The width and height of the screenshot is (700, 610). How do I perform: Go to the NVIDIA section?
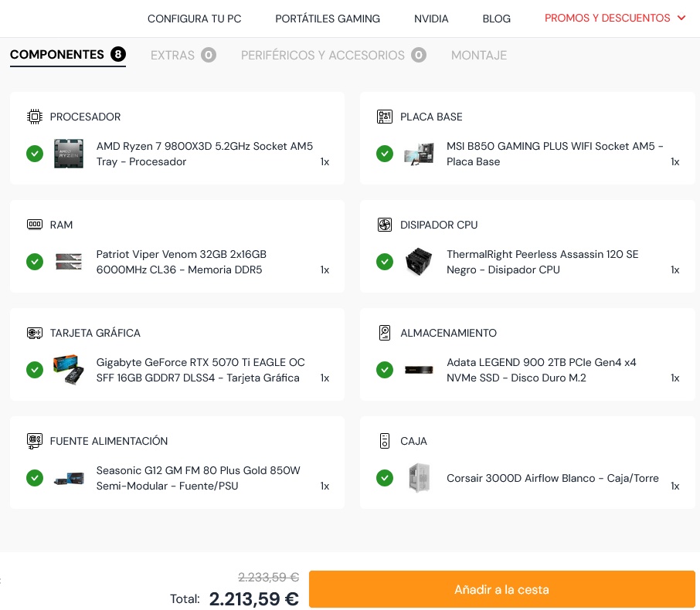(x=431, y=19)
